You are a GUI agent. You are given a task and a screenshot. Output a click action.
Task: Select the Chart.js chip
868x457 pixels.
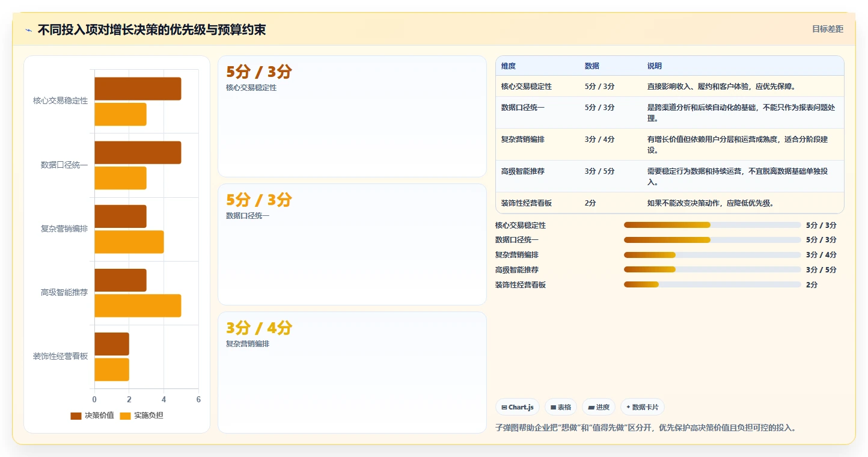(x=517, y=407)
